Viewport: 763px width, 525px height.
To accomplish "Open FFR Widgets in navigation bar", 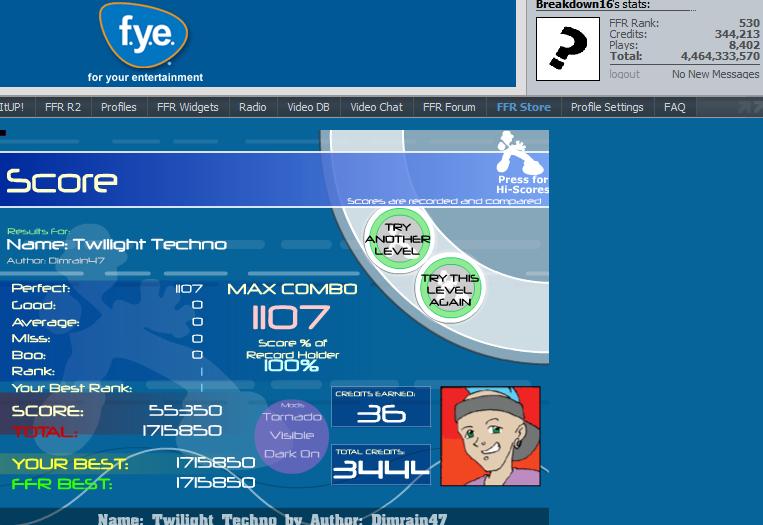I will click(188, 107).
